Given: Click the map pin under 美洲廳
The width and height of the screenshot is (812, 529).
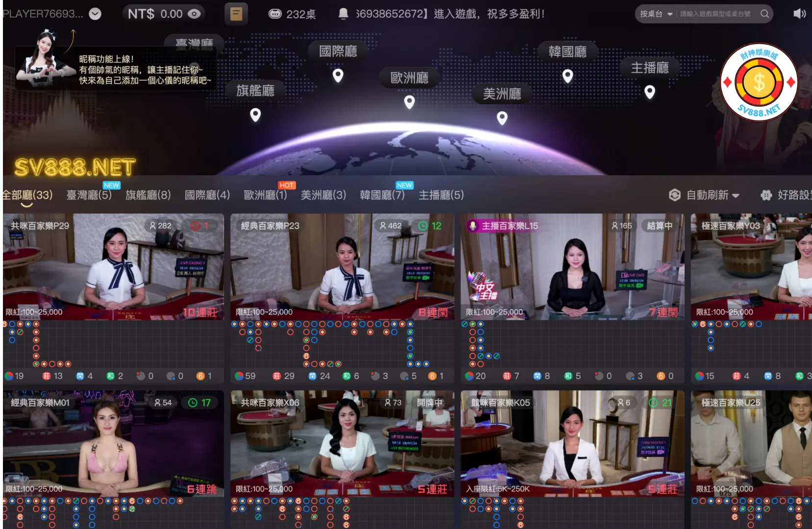Looking at the screenshot, I should click(x=502, y=118).
